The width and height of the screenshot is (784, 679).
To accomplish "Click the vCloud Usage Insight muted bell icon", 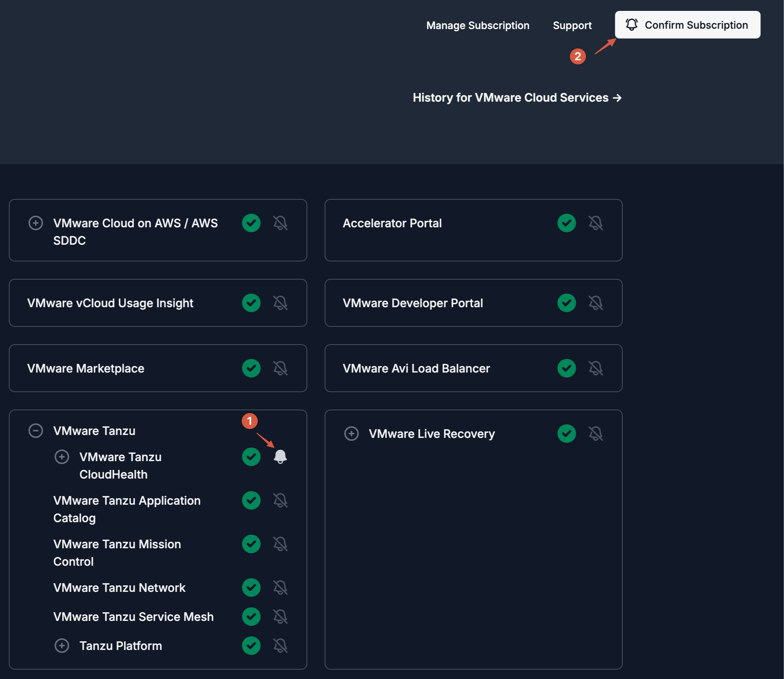I will coord(280,303).
